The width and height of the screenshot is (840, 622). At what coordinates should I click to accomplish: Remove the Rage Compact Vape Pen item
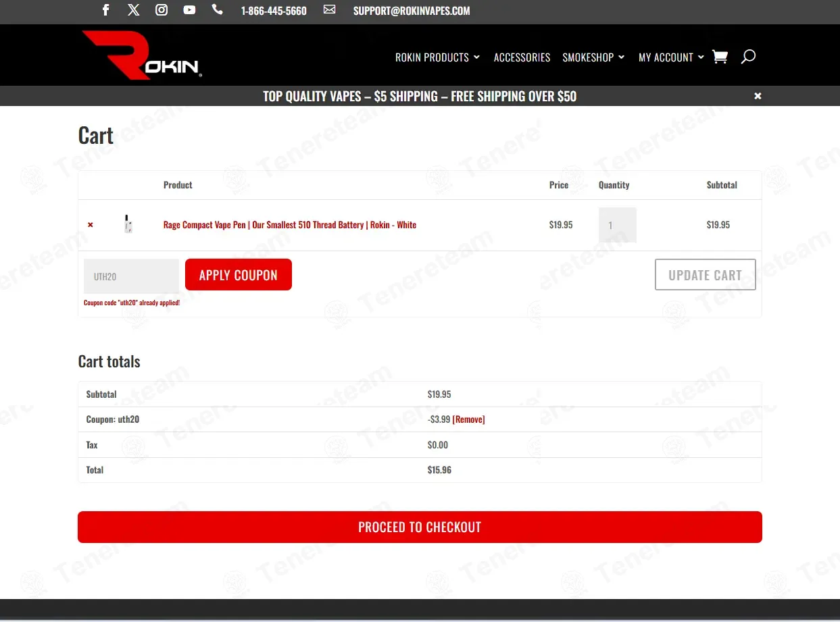pos(91,225)
